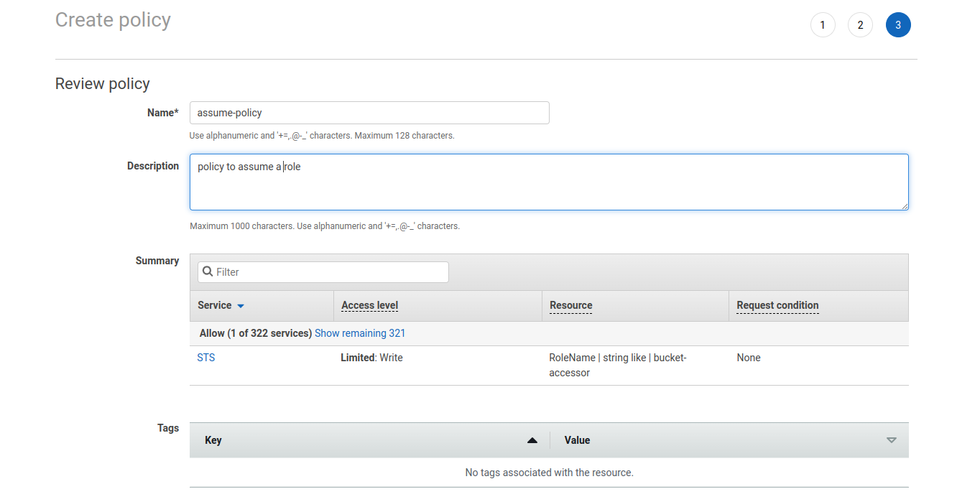This screenshot has width=980, height=502.
Task: Click the Key column ascending sort arrow
Action: 532,440
